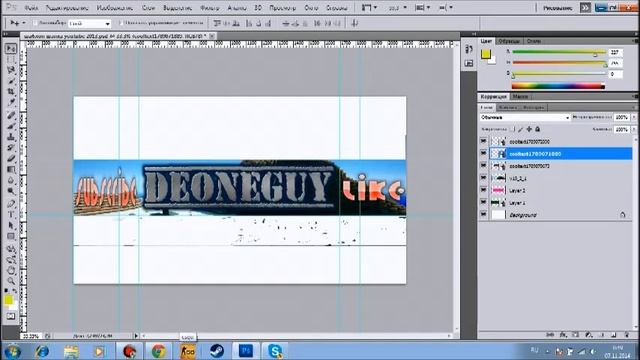The width and height of the screenshot is (640, 360).
Task: Toggle visibility of the highlighted blue layer
Action: point(484,153)
